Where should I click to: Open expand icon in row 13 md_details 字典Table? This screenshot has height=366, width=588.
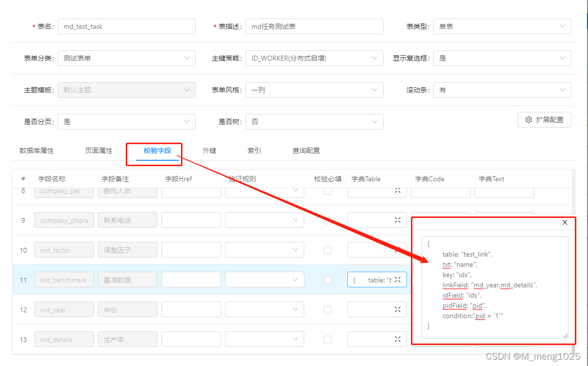click(x=398, y=339)
